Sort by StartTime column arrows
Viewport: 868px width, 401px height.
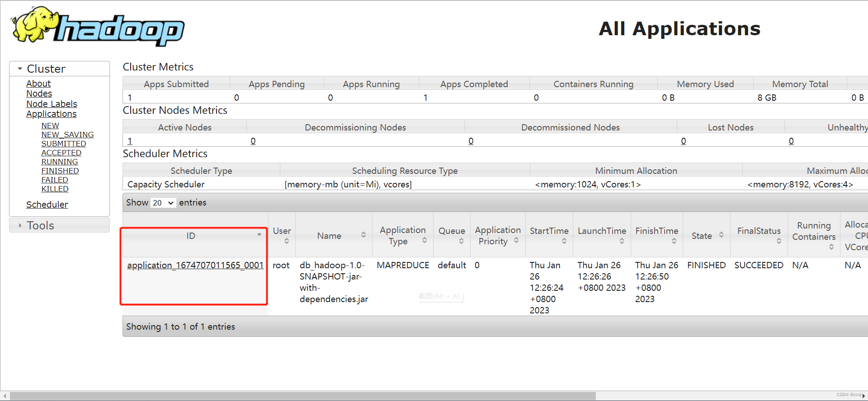[564, 241]
